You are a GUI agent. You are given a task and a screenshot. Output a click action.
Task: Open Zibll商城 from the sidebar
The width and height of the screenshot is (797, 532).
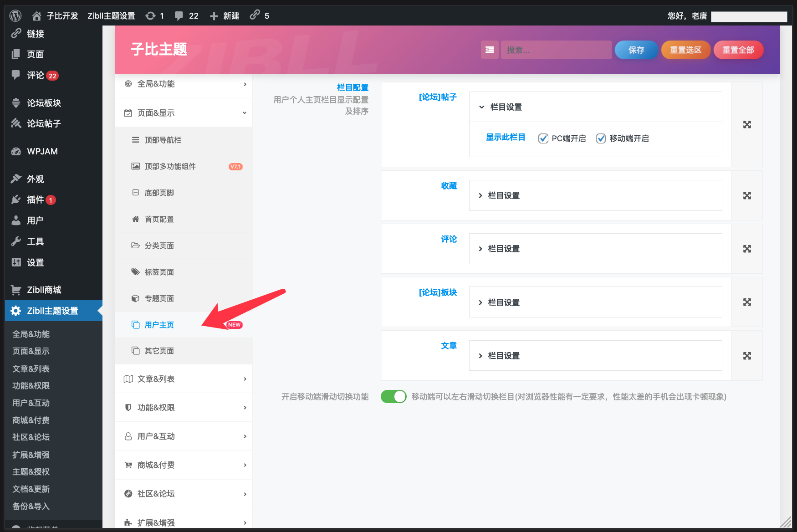pos(43,290)
